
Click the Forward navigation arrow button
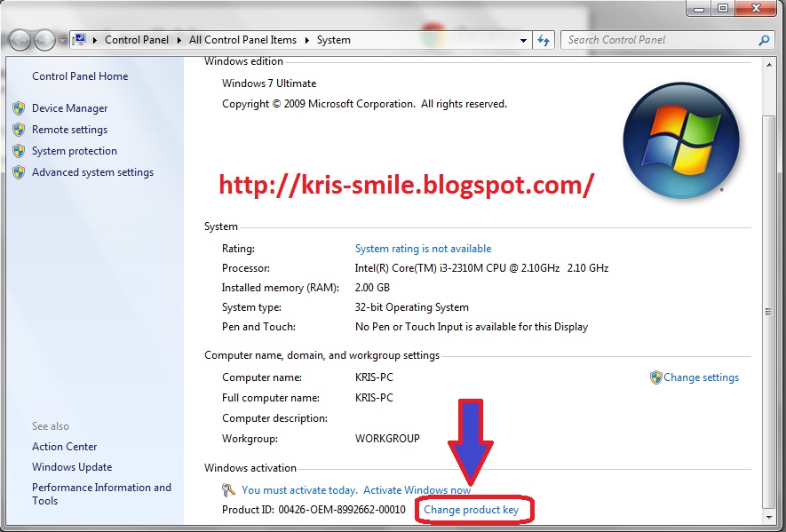point(44,40)
